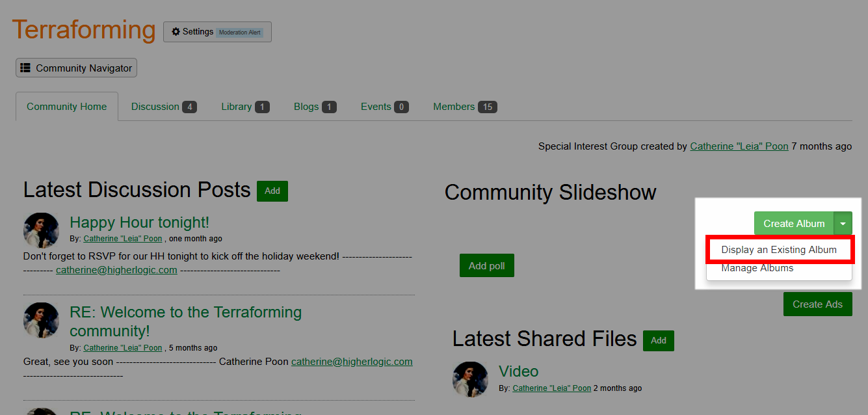Open the Members tab
Image resolution: width=868 pixels, height=415 pixels.
pos(464,107)
